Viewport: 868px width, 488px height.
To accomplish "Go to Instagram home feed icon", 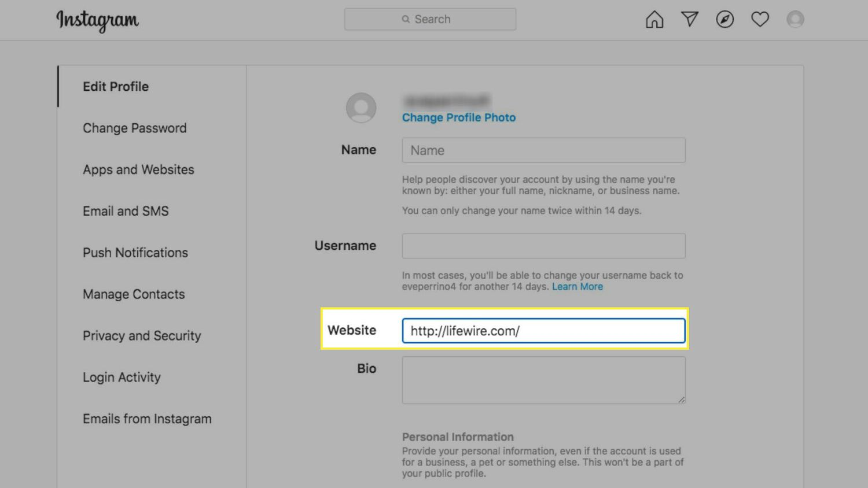I will [654, 20].
